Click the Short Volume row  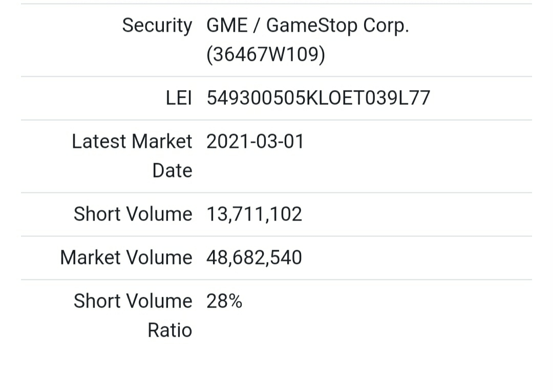(x=276, y=214)
